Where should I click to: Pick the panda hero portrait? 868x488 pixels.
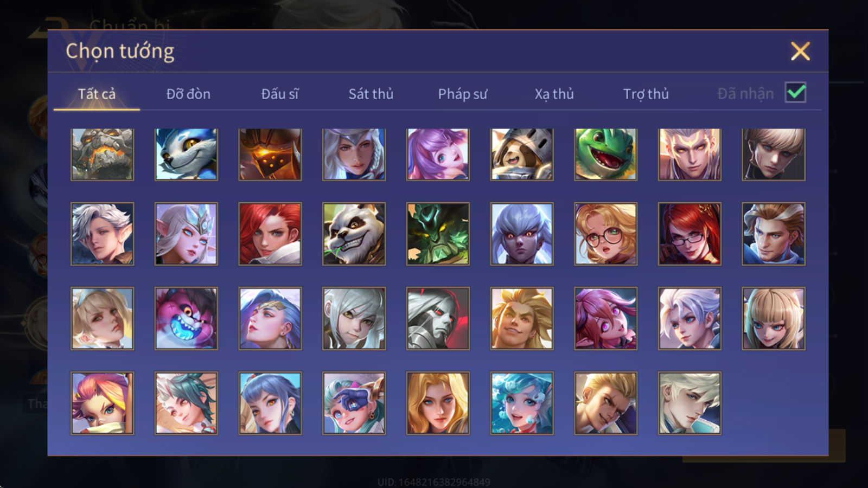[x=354, y=234]
